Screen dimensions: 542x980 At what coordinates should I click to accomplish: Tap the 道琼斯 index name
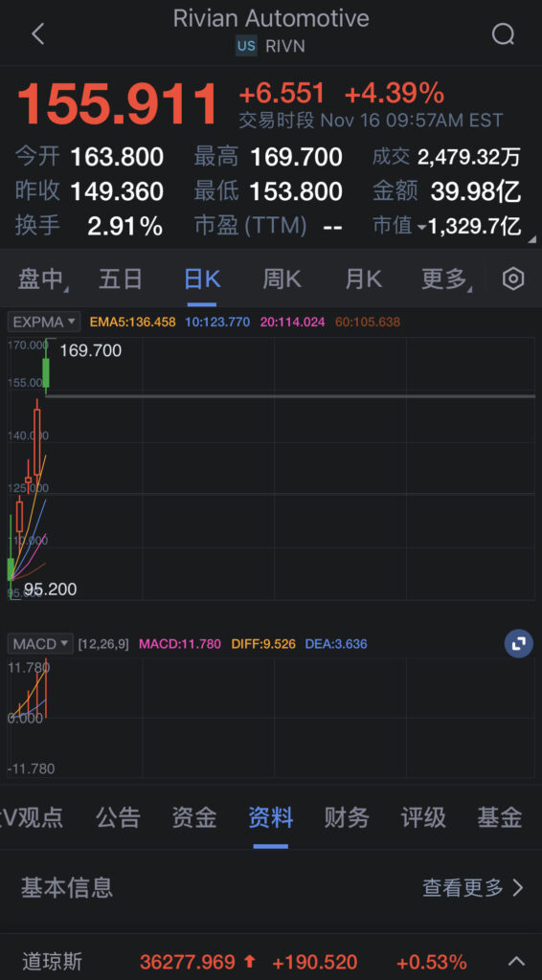[53, 961]
